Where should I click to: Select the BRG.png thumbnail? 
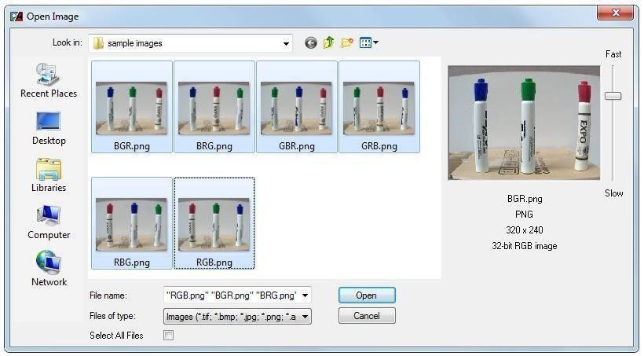214,107
